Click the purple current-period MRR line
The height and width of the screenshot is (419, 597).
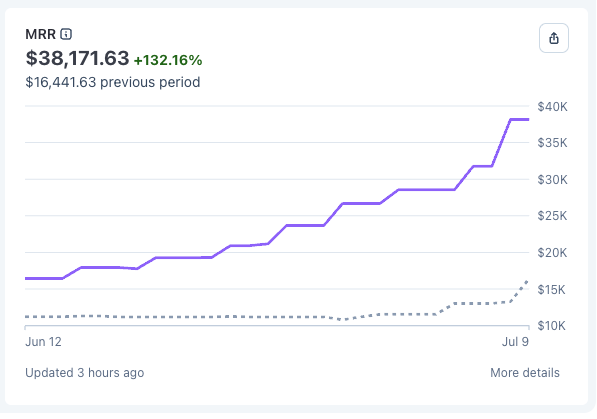click(305, 225)
